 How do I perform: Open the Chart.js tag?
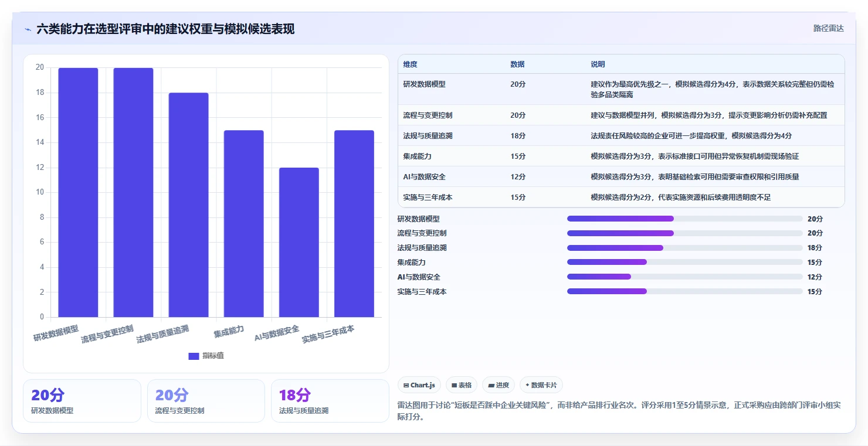pos(419,385)
